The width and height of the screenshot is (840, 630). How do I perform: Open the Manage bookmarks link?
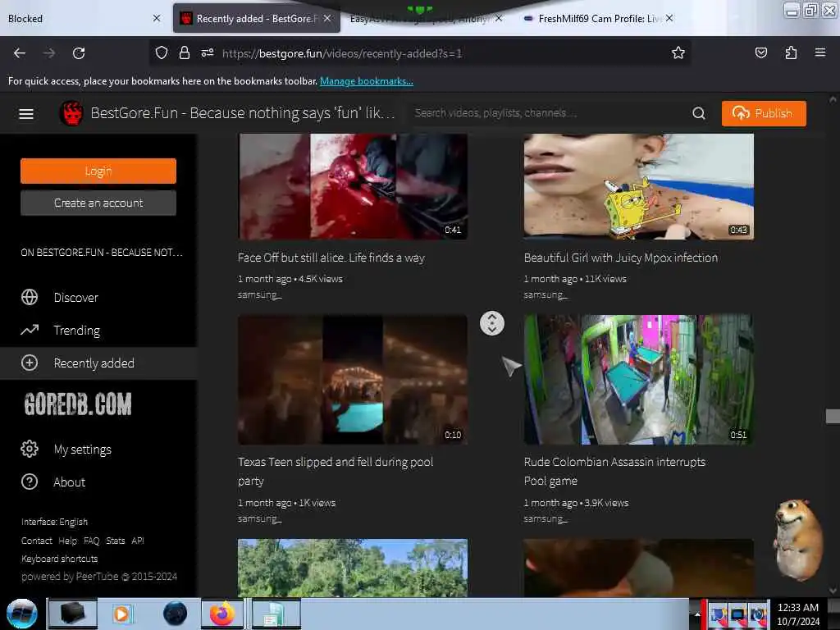pos(367,81)
